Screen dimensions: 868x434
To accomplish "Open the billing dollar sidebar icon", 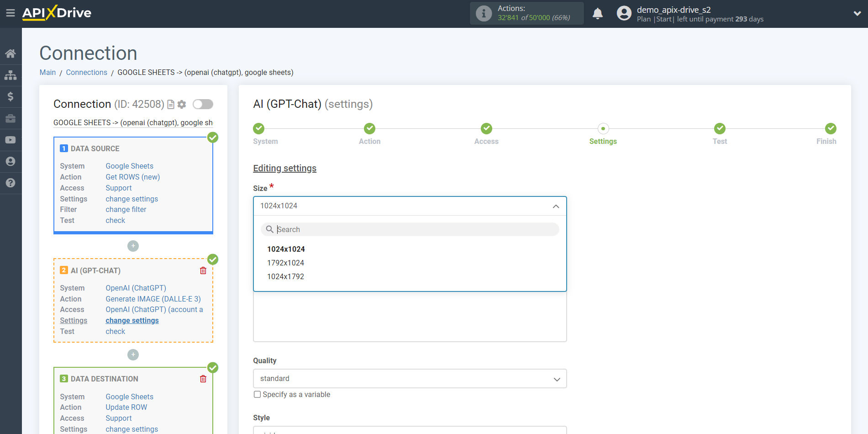I will [11, 97].
